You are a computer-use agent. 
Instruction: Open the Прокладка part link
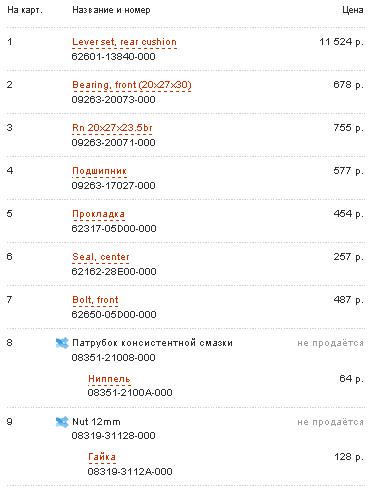(x=98, y=214)
